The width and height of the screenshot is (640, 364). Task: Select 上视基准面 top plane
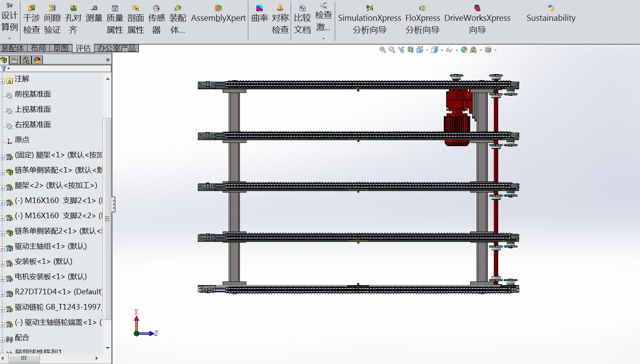click(33, 109)
